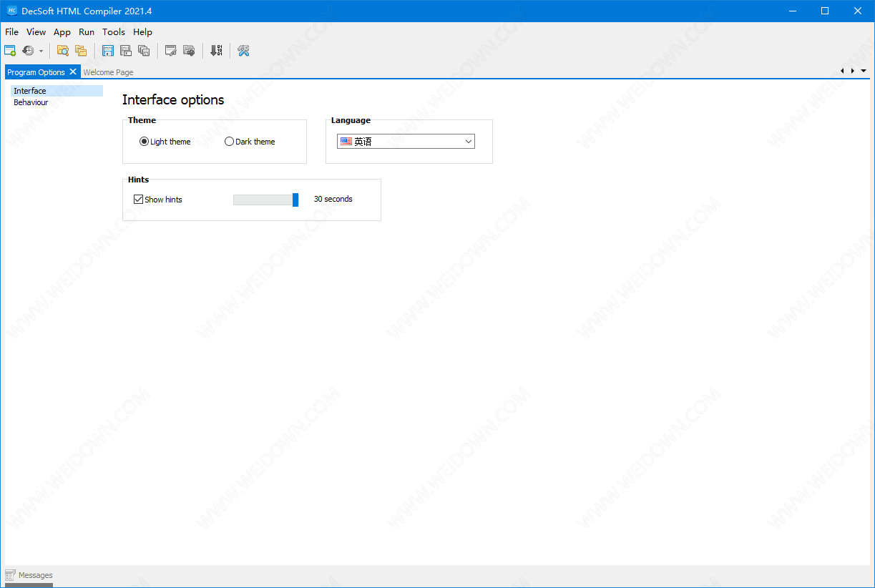Viewport: 875px width, 588px height.
Task: Maximize the DecSoft HTML Compiler window
Action: click(825, 11)
